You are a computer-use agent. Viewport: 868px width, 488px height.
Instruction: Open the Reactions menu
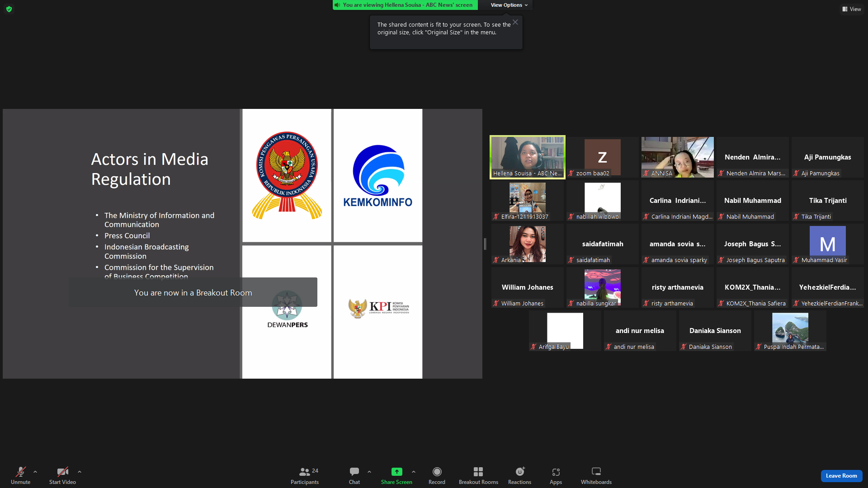520,476
